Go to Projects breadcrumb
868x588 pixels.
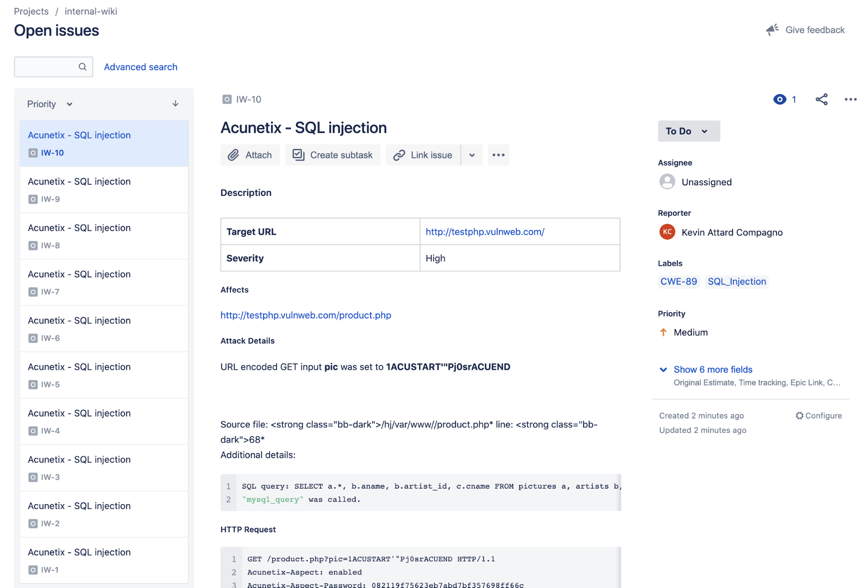(x=31, y=11)
